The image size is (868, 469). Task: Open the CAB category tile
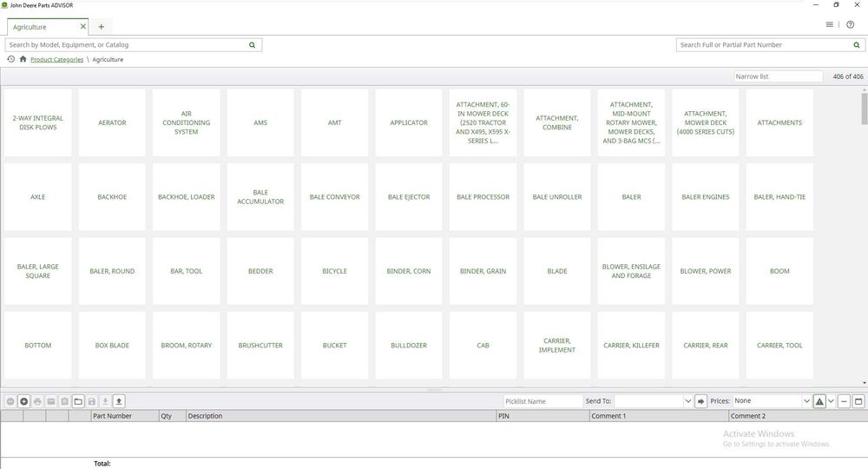pyautogui.click(x=483, y=345)
